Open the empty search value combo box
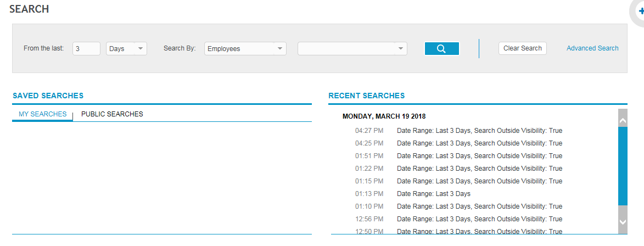 point(352,49)
